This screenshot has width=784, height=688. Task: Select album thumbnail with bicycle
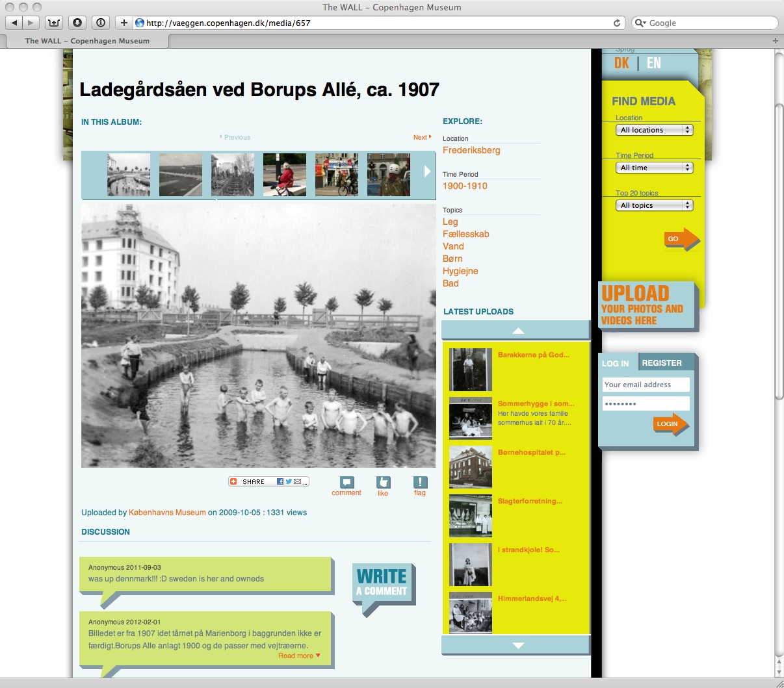(337, 175)
